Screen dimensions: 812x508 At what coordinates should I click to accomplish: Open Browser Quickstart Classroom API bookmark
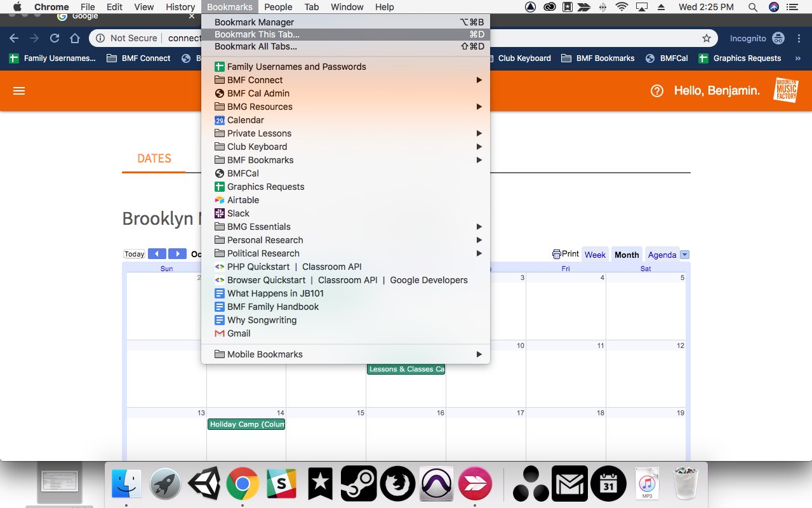(345, 280)
